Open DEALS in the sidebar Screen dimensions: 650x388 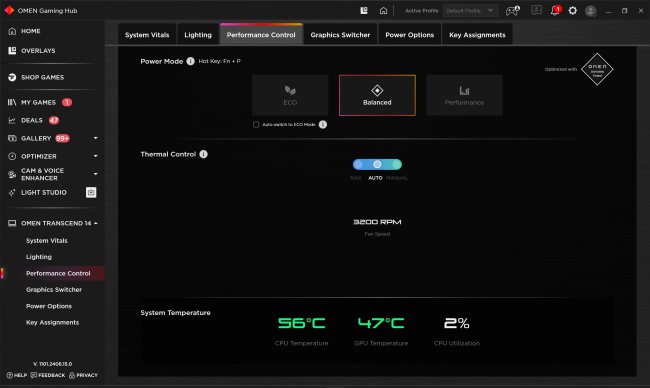(x=32, y=120)
